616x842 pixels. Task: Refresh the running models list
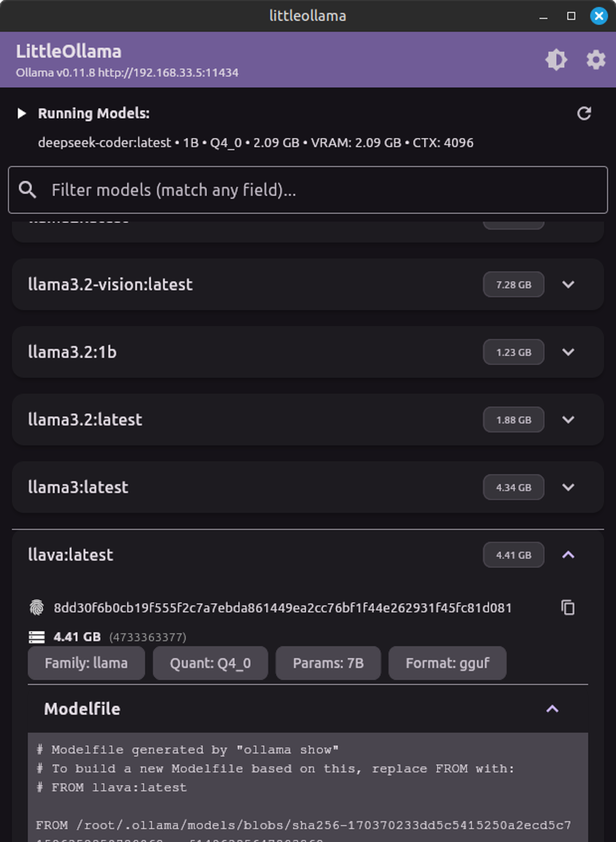(x=584, y=114)
